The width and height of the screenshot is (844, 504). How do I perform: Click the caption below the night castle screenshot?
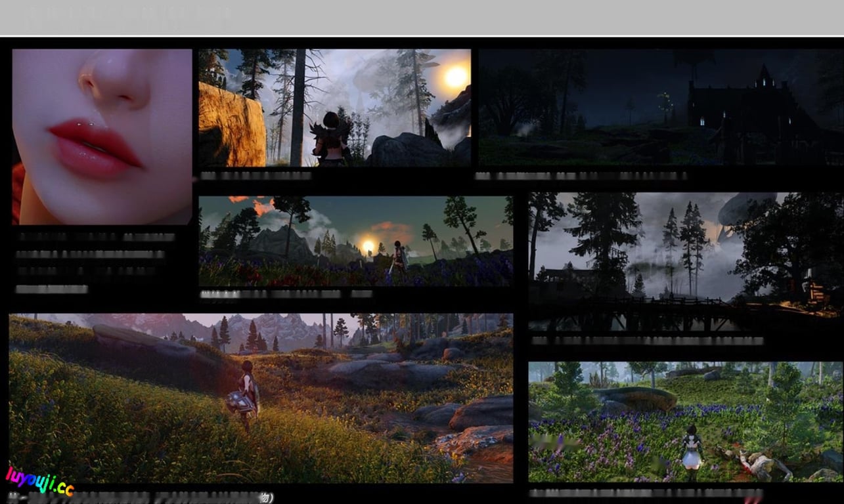tap(580, 176)
